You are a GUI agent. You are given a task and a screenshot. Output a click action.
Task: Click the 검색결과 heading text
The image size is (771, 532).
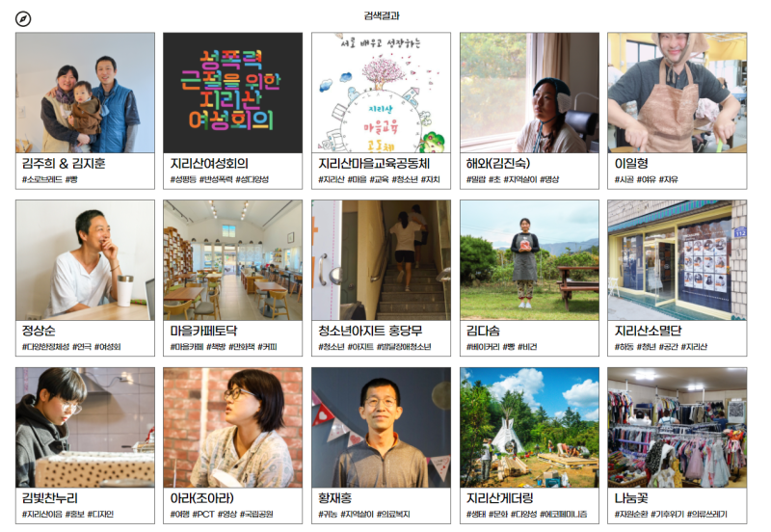click(x=382, y=15)
